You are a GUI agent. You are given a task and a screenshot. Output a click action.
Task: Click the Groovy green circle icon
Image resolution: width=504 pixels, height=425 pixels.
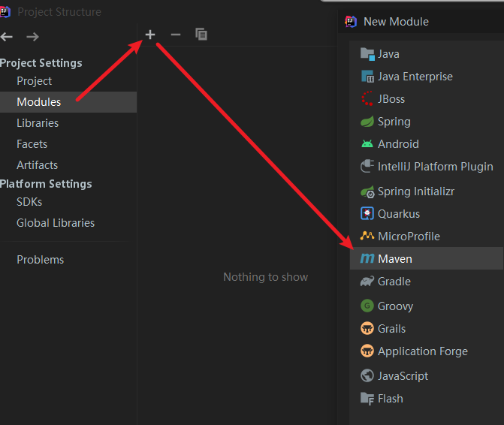coord(367,306)
